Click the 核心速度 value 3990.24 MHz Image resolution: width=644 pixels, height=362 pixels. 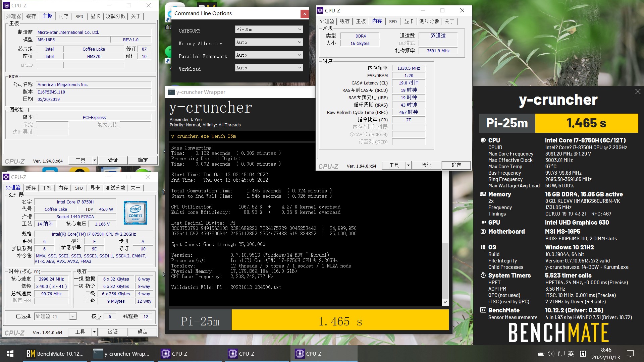click(x=51, y=279)
